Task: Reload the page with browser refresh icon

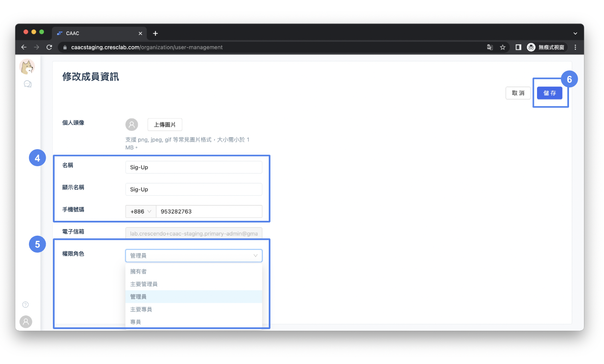Action: 49,47
